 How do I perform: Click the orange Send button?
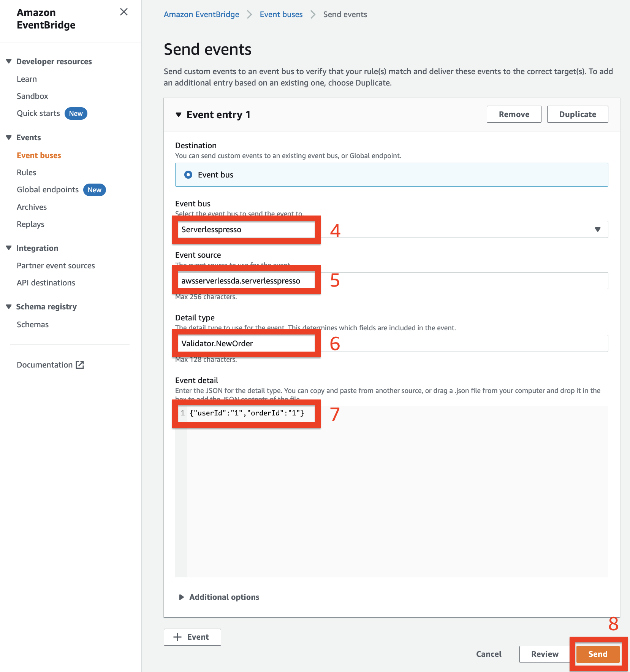click(598, 654)
